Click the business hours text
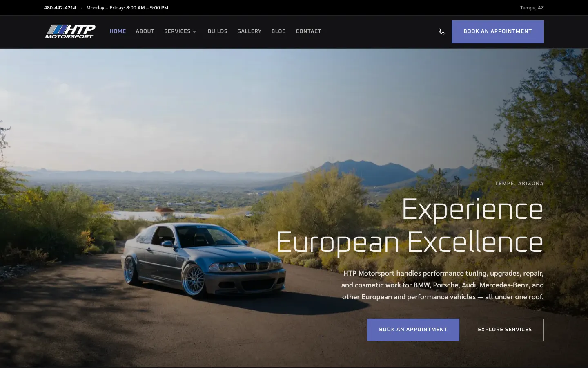 pos(127,8)
